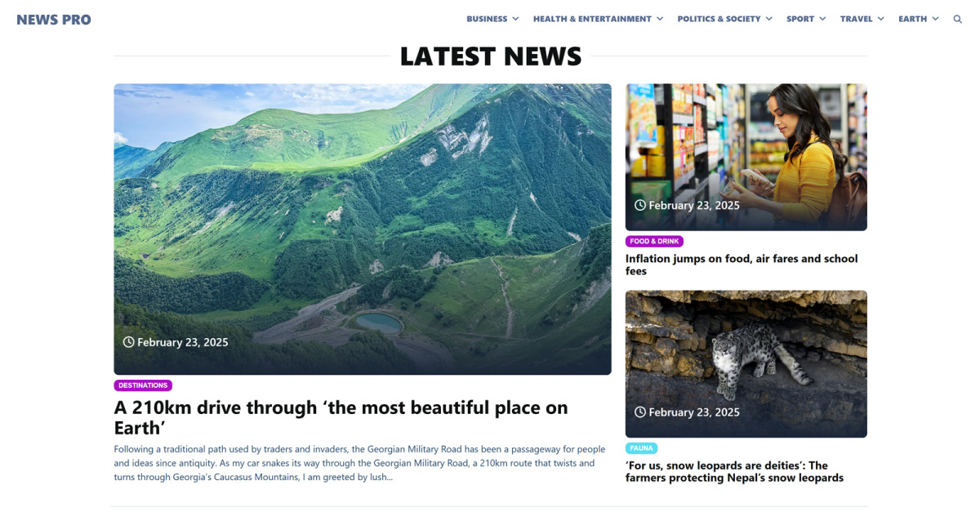Click the clock icon on snow leopard image
The width and height of the screenshot is (980, 512).
(x=640, y=412)
